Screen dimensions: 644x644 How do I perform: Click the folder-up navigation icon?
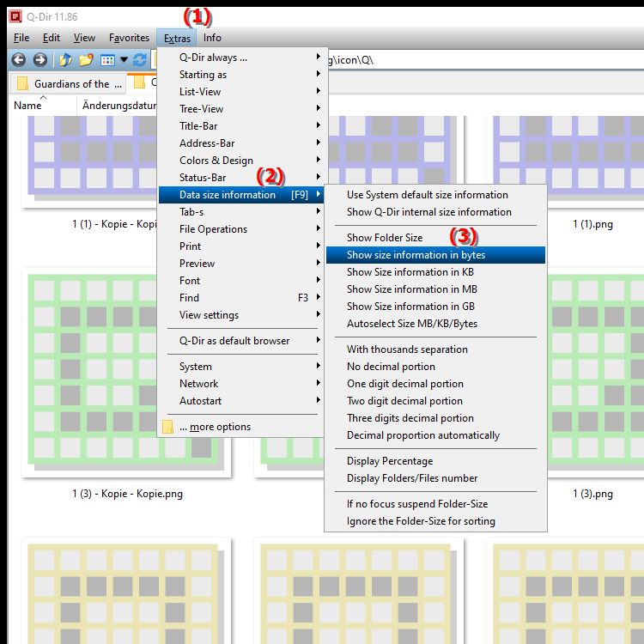click(66, 60)
